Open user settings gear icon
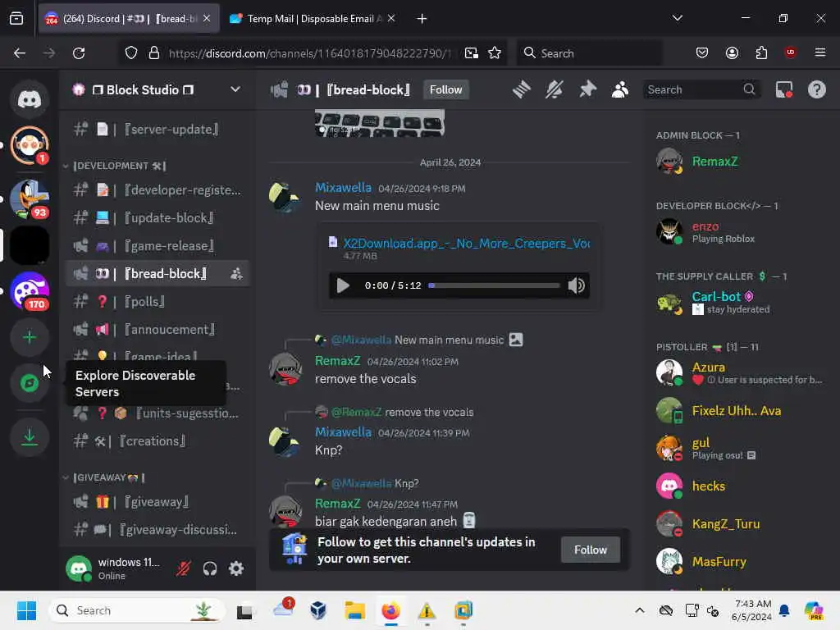 [x=236, y=568]
